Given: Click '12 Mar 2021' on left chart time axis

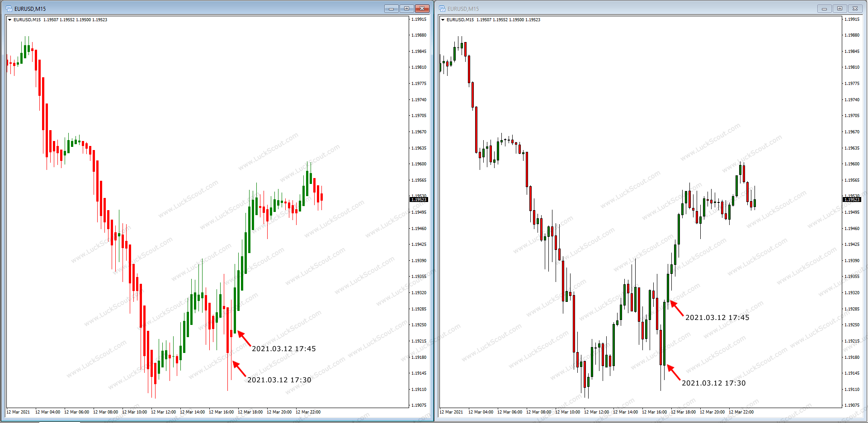Looking at the screenshot, I should click(18, 412).
